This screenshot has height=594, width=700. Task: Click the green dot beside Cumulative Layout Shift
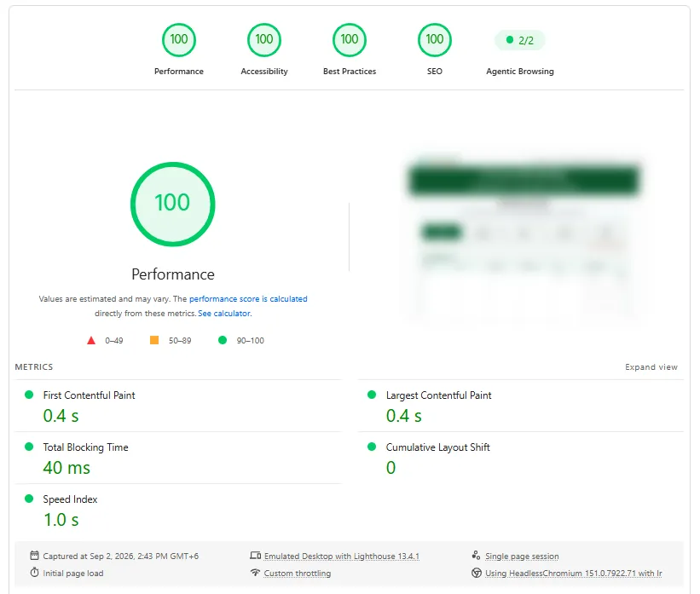[x=372, y=447]
